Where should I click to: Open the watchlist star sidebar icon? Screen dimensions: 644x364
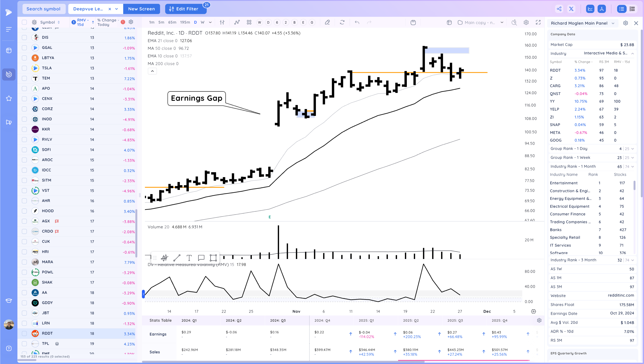(x=9, y=98)
